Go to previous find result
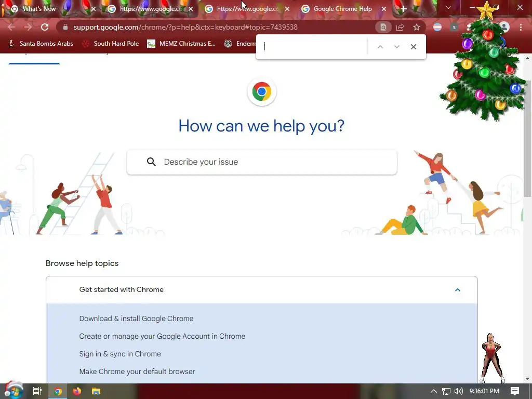Image resolution: width=532 pixels, height=399 pixels. [380, 47]
